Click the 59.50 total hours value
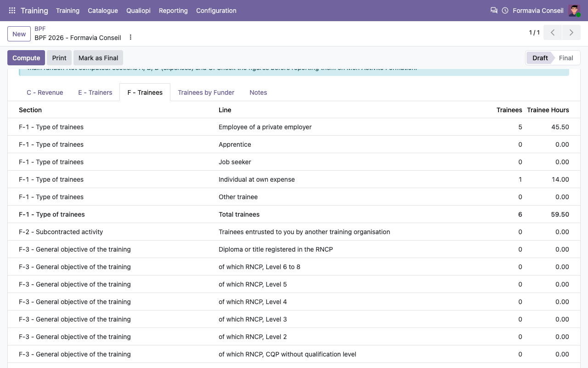This screenshot has width=588, height=368. (560, 214)
